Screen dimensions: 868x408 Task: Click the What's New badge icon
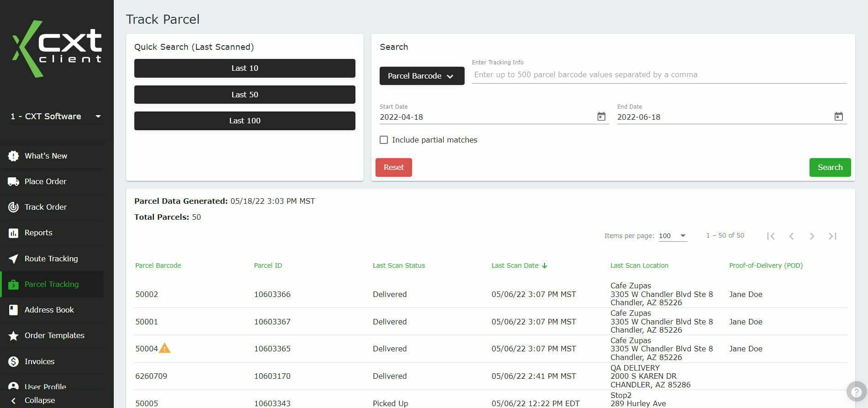click(13, 156)
